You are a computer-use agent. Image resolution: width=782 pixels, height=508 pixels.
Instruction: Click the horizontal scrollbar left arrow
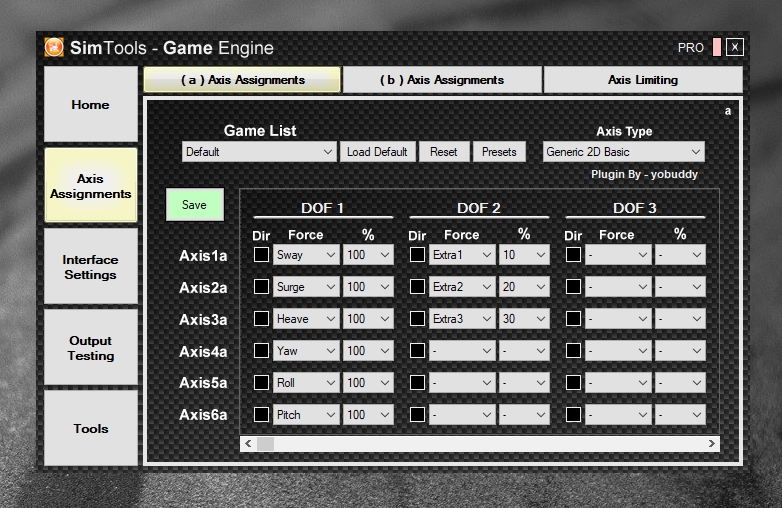[248, 444]
